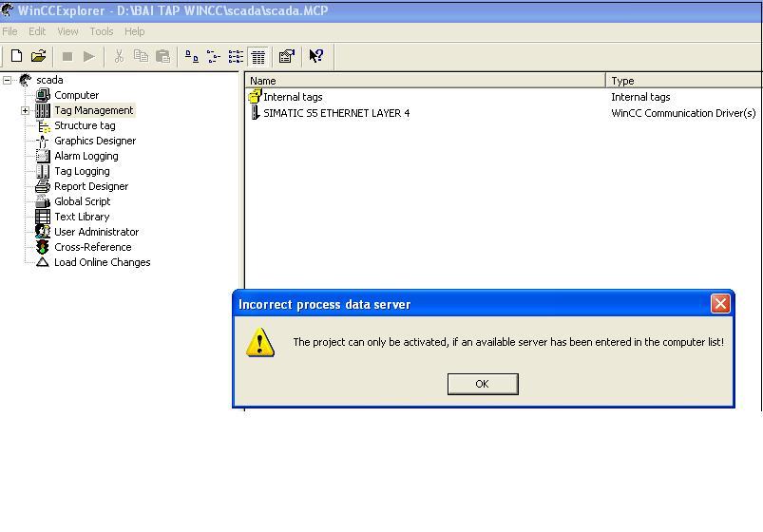Select Computer label in the tree
The height and width of the screenshot is (532, 763).
(x=76, y=95)
